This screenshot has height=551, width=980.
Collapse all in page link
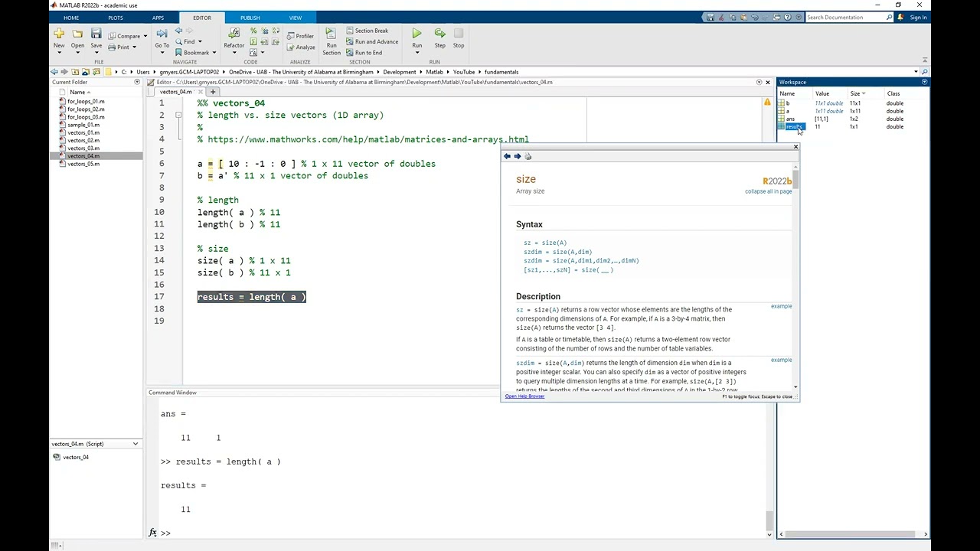click(768, 191)
